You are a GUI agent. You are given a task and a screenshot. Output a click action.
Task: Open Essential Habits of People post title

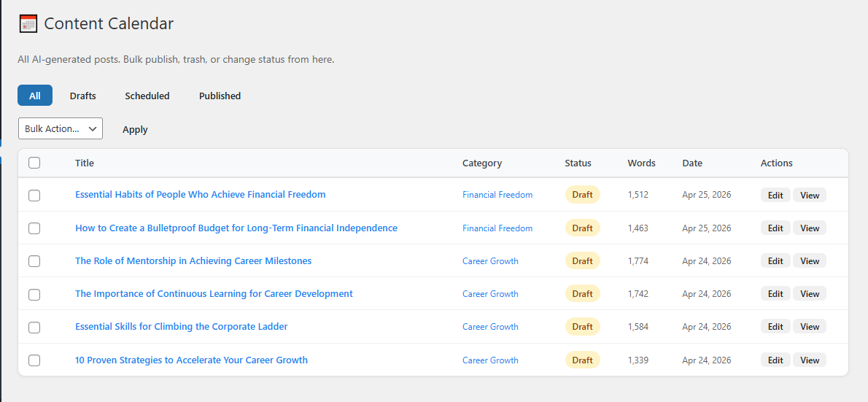[x=201, y=194]
